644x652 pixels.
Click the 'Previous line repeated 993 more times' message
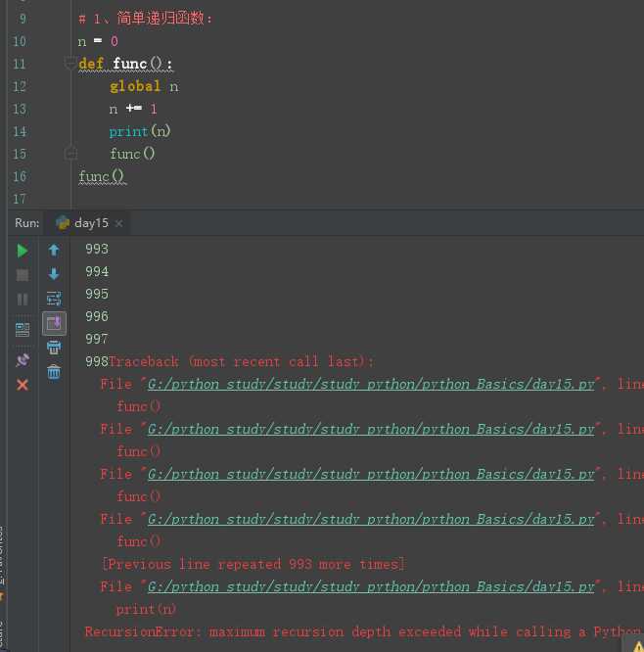coord(253,564)
